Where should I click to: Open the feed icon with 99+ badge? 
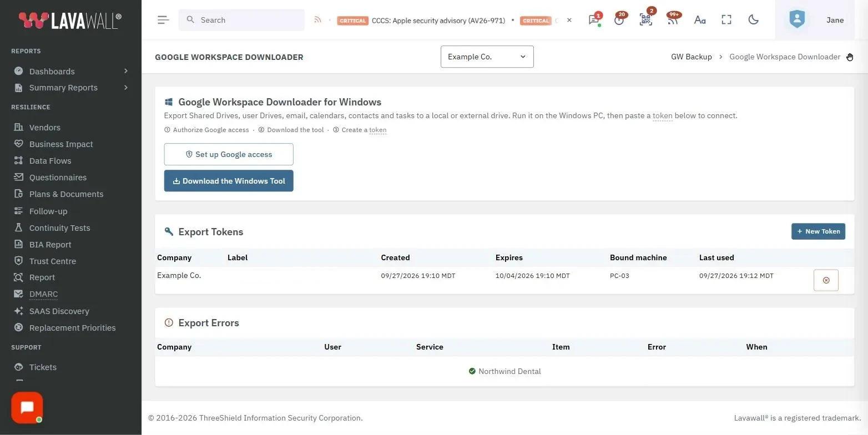coord(673,20)
